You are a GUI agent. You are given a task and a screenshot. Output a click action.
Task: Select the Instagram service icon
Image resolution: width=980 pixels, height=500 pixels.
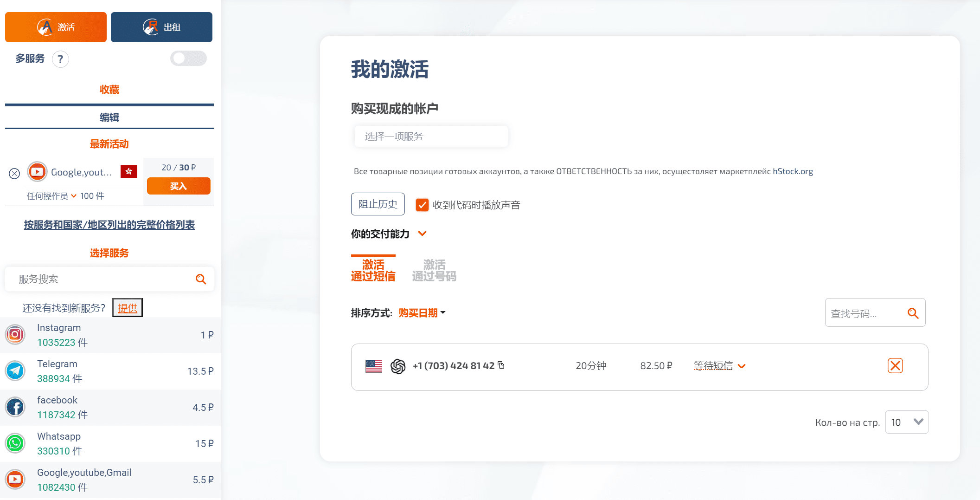coord(15,335)
